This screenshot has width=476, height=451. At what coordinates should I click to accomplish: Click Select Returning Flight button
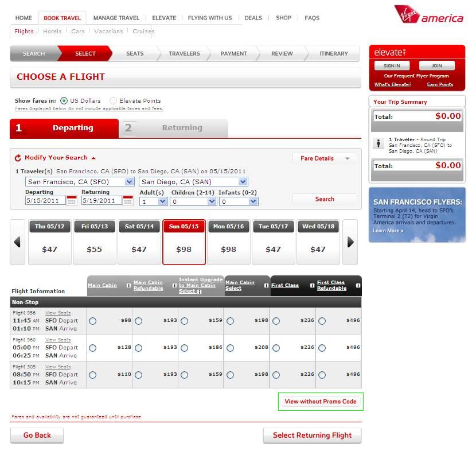(x=313, y=435)
